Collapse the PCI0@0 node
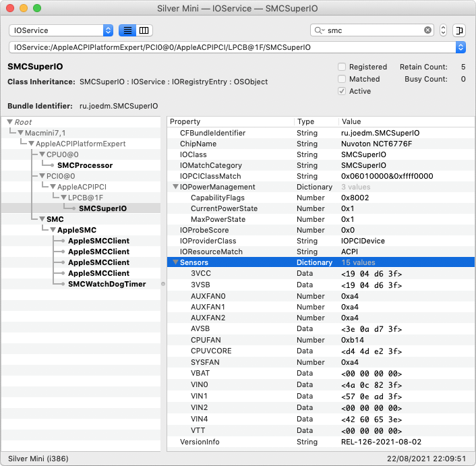 pyautogui.click(x=42, y=176)
